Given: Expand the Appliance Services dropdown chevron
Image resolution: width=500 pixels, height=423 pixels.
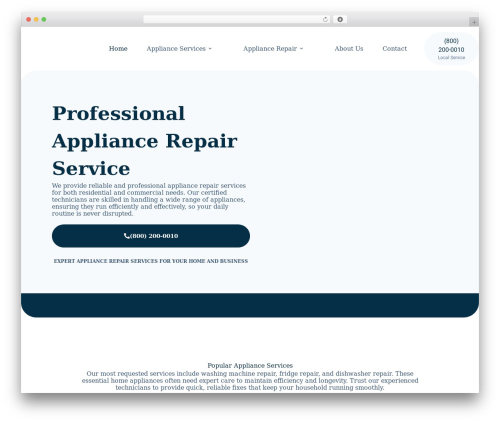Looking at the screenshot, I should (210, 49).
